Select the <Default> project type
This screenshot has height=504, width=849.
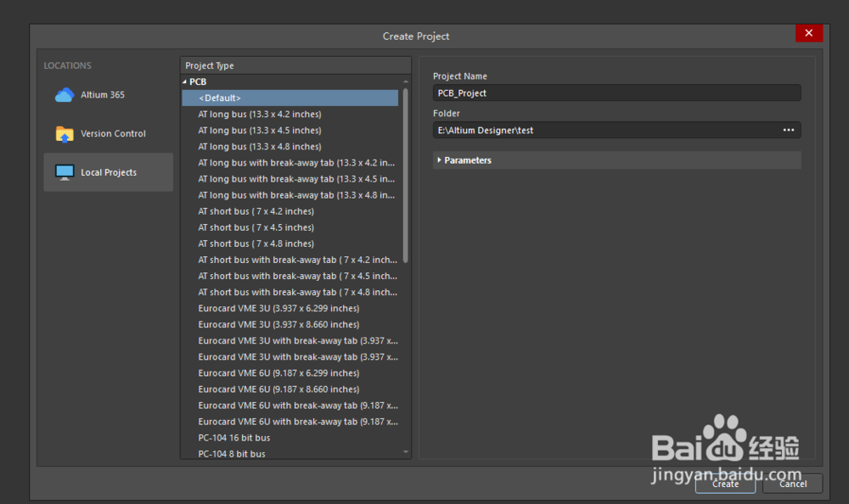point(290,98)
